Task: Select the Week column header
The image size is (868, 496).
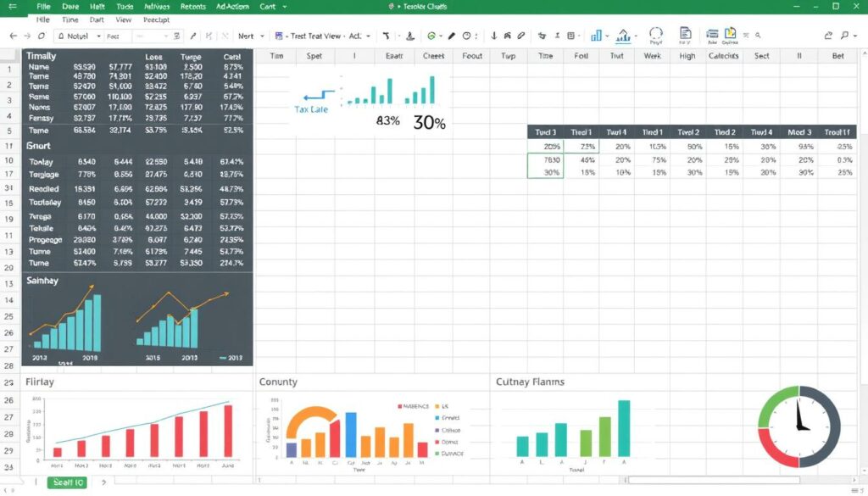Action: point(652,56)
